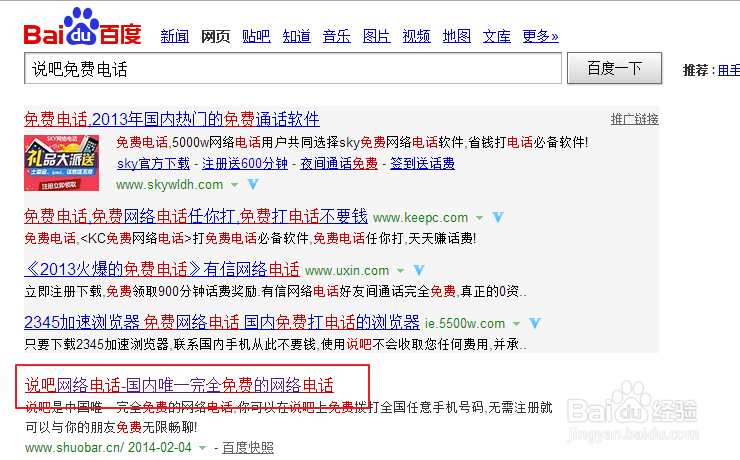Expand the dropdown arrow after www.shuobar.cn date
The image size is (740, 460).
202,448
